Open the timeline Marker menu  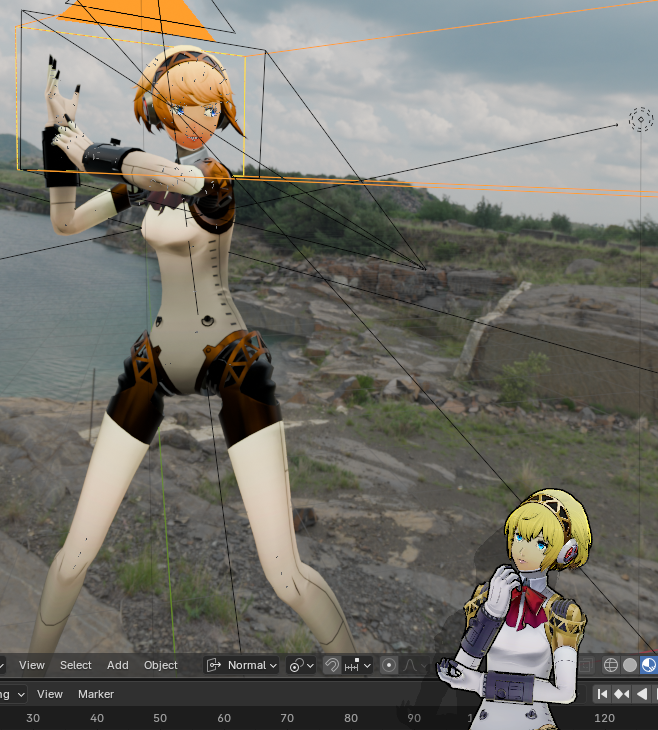click(x=96, y=694)
